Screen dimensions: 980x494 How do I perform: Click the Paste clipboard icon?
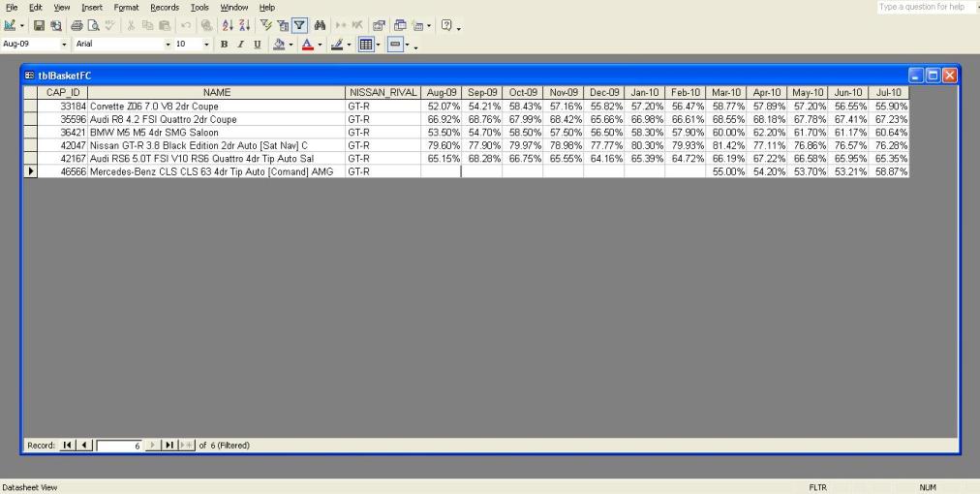pos(165,25)
